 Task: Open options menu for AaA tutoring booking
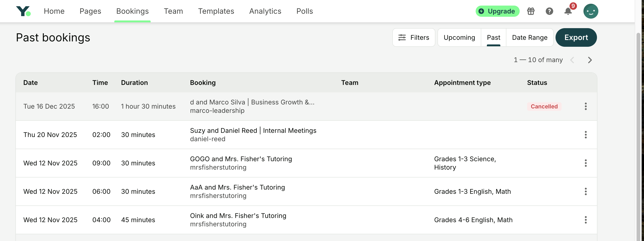coord(586,191)
